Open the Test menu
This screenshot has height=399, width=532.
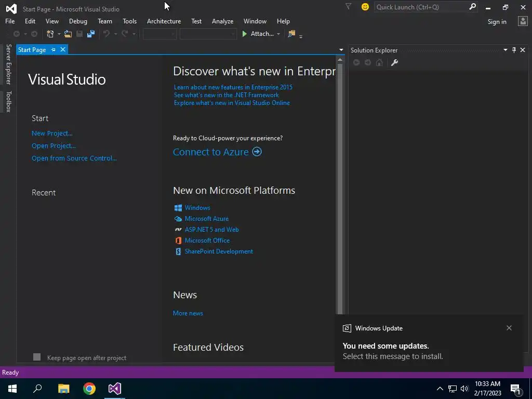coord(196,21)
